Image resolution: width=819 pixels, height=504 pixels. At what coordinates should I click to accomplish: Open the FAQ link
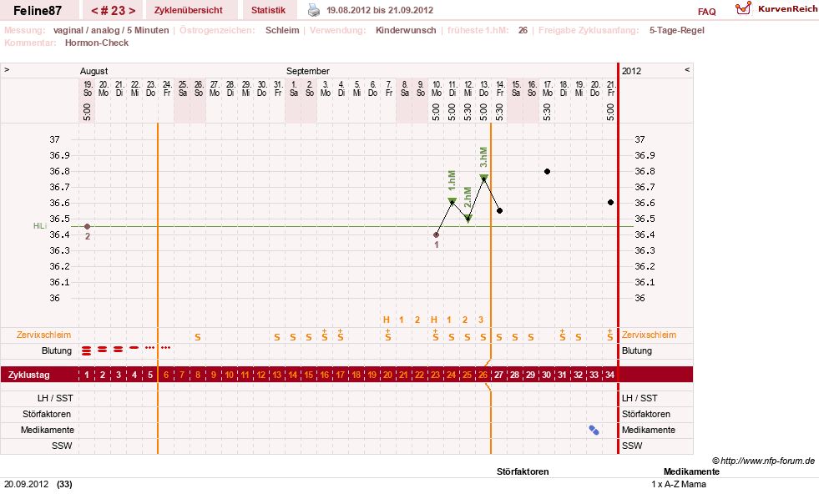click(x=706, y=12)
